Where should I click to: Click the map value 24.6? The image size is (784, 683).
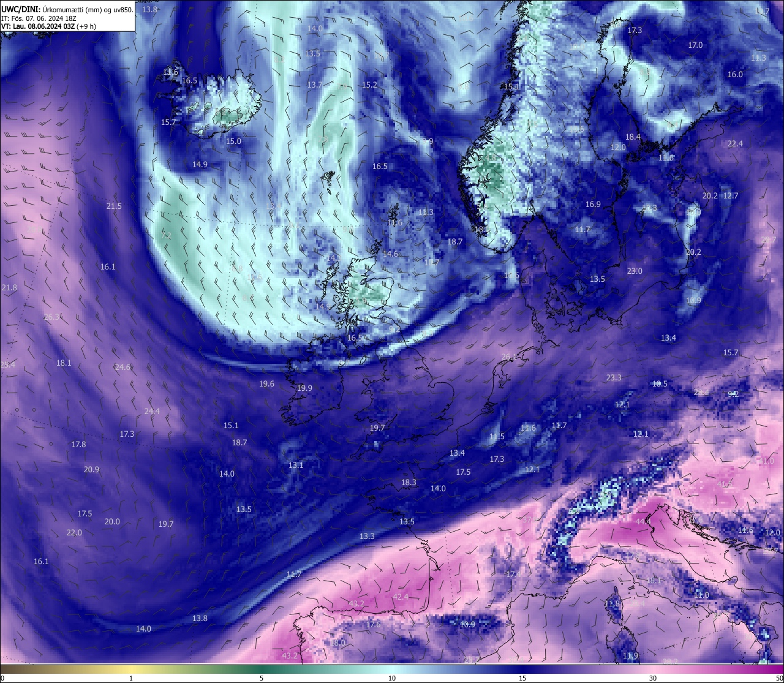click(x=123, y=368)
